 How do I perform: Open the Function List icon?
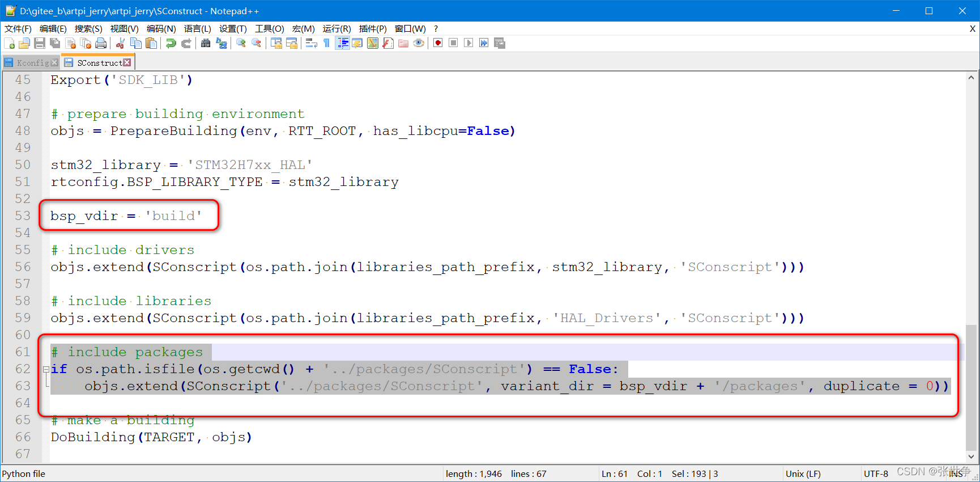pyautogui.click(x=388, y=43)
